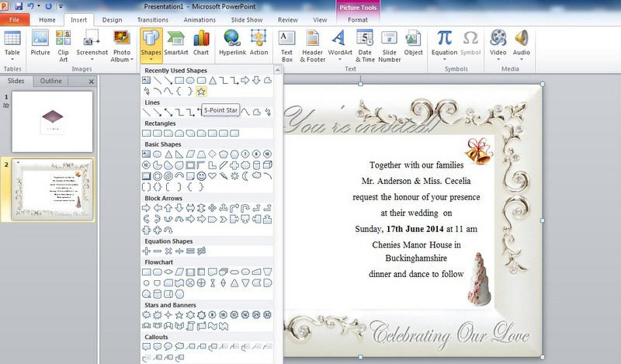Click the "Celebrating Our Love" text

[x=450, y=333]
